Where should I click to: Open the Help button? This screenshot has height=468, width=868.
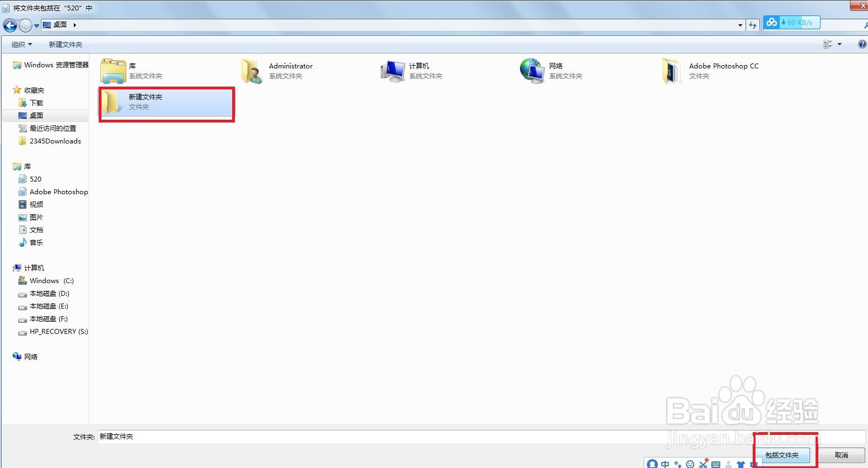coord(862,44)
